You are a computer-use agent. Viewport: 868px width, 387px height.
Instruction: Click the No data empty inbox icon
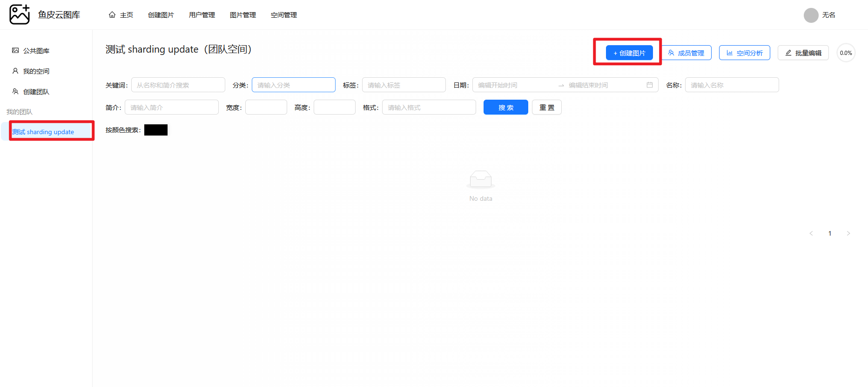[481, 180]
